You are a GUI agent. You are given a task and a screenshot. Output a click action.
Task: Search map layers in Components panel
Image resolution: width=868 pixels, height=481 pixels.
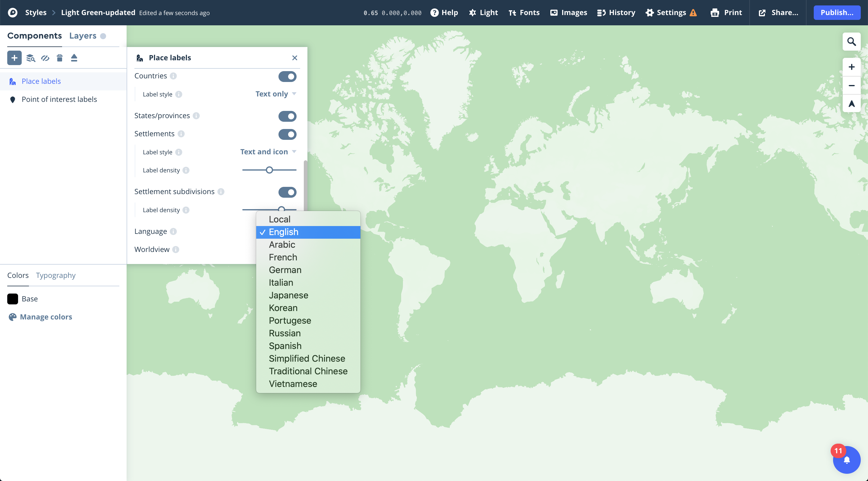point(30,58)
